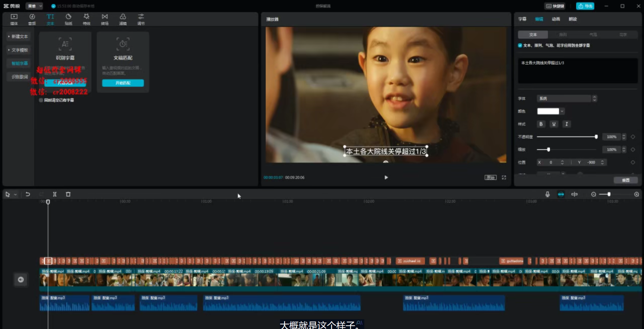
Task: Uncheck the apply to all subtitles checkbox
Action: 520,45
